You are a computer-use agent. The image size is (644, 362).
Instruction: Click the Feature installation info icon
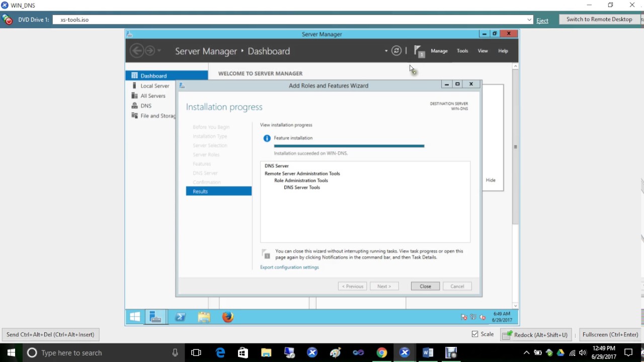(267, 138)
